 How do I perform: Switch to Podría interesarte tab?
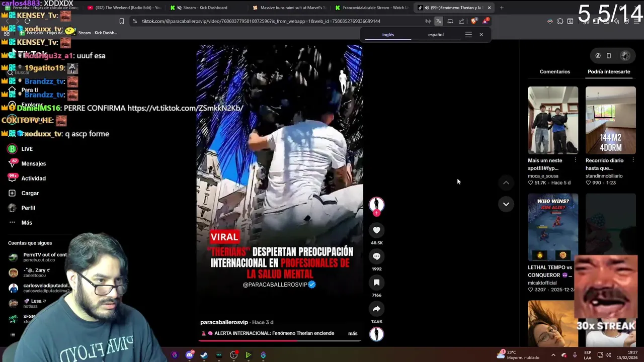(609, 71)
